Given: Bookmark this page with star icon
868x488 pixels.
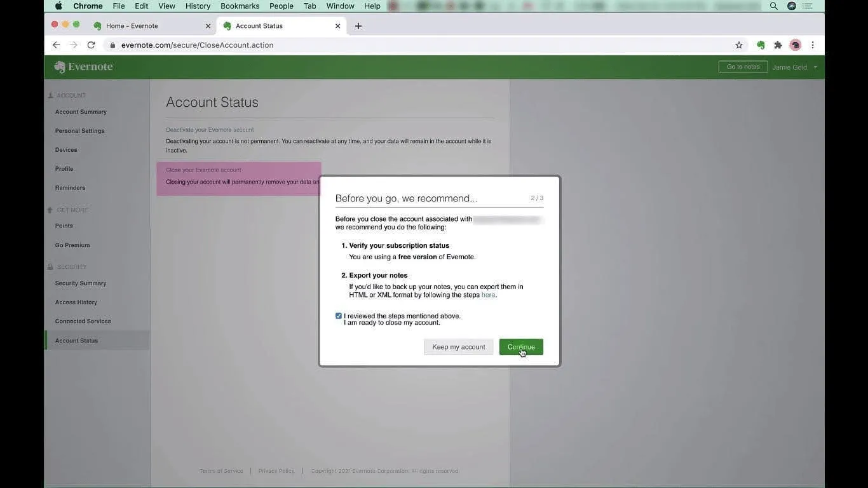Looking at the screenshot, I should point(739,45).
